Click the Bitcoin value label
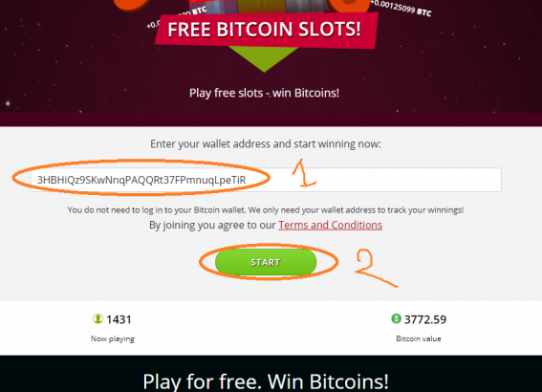The image size is (542, 392). click(x=419, y=338)
